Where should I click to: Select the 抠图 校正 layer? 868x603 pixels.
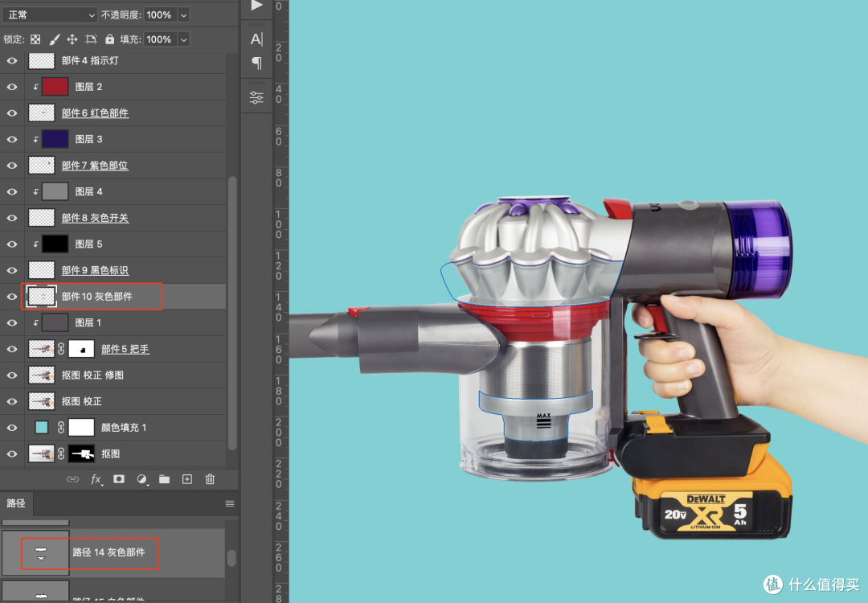point(113,401)
